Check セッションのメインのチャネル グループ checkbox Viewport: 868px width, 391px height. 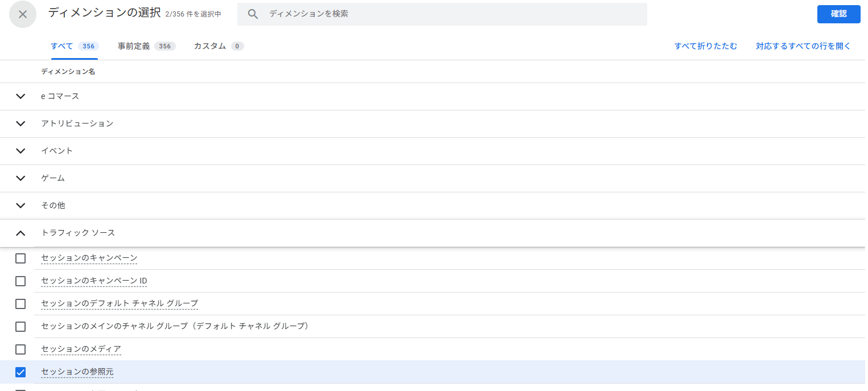[x=20, y=327]
